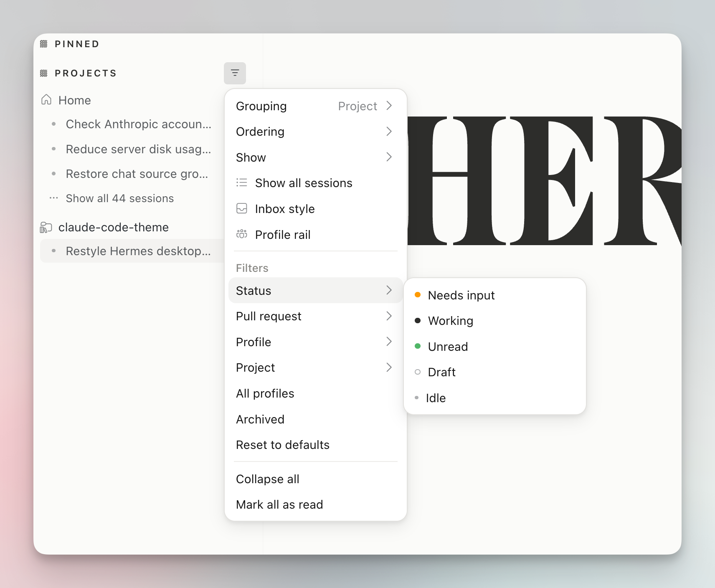Click the Home house icon in sidebar
This screenshot has height=588, width=715.
[46, 100]
